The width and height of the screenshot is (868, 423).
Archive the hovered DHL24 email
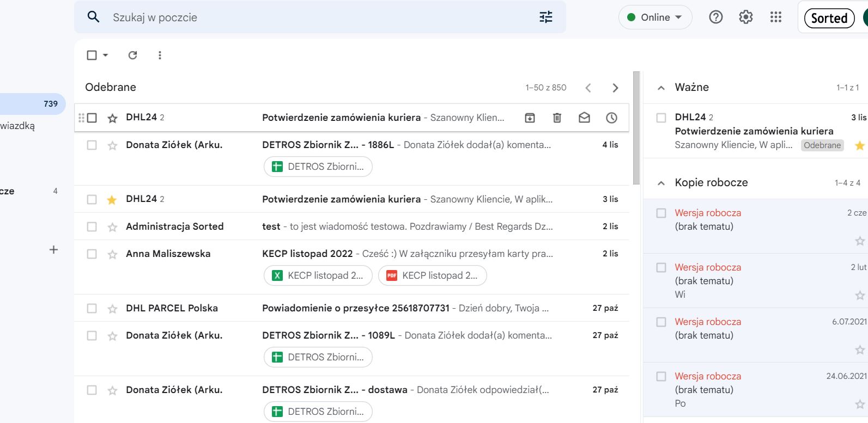pos(530,118)
